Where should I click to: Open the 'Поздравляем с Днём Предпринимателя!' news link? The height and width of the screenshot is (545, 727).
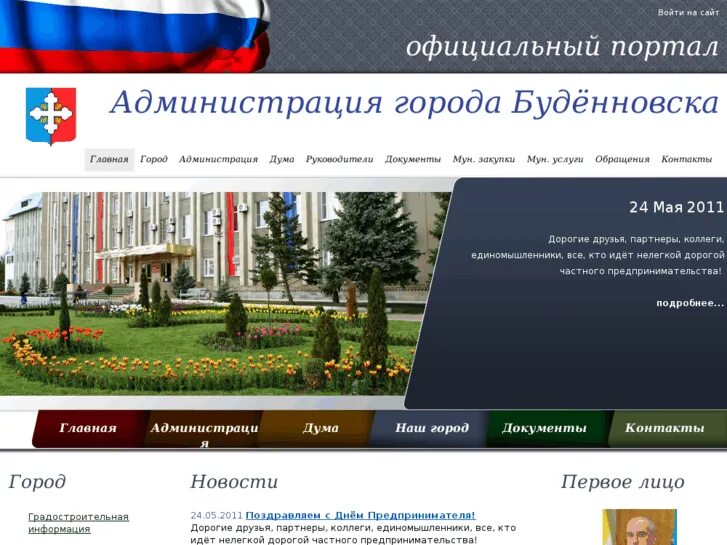360,515
